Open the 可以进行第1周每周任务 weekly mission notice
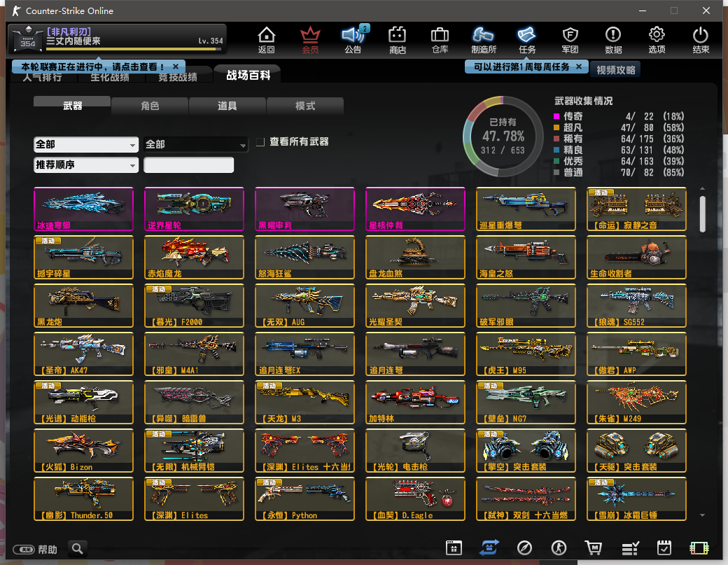Viewport: 728px width, 565px height. [x=521, y=67]
